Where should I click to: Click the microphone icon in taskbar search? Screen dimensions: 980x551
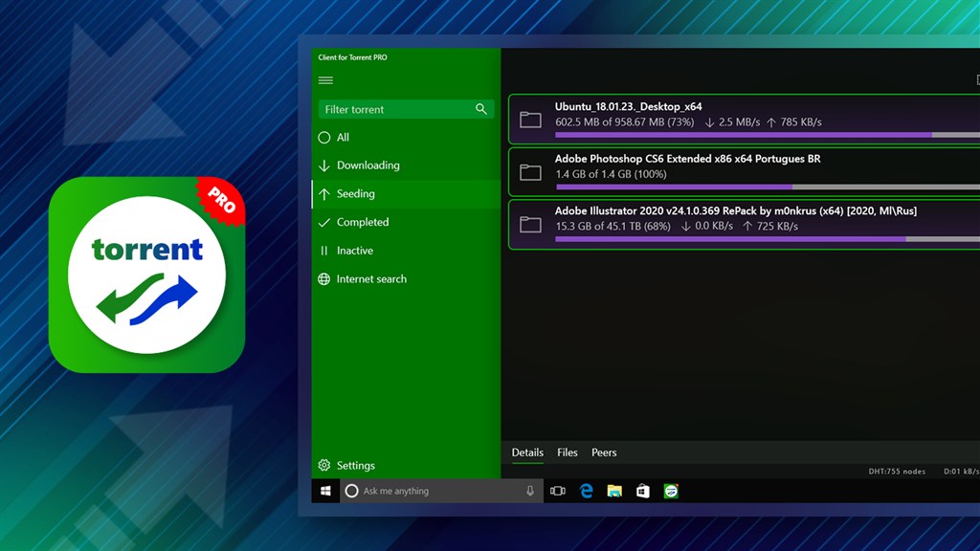pos(530,491)
